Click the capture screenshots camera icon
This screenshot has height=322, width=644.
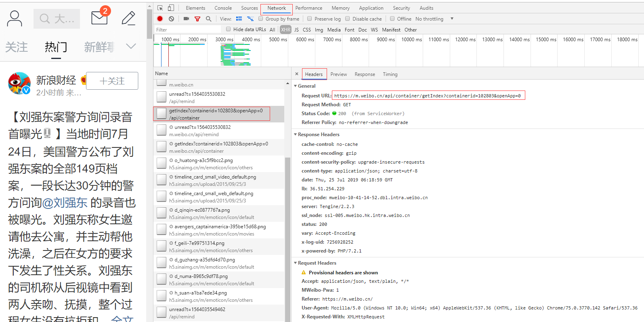pos(186,19)
